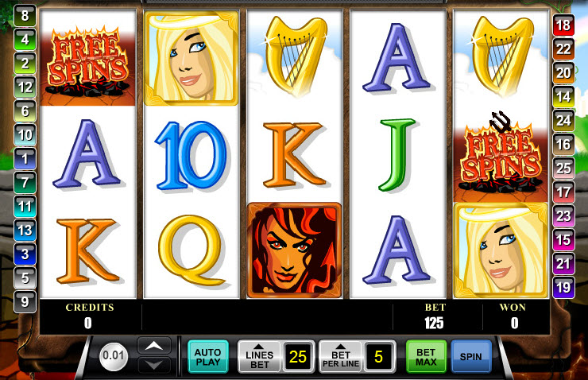This screenshot has height=380, width=588.
Task: Decrease coin value with down arrow
Action: click(154, 365)
